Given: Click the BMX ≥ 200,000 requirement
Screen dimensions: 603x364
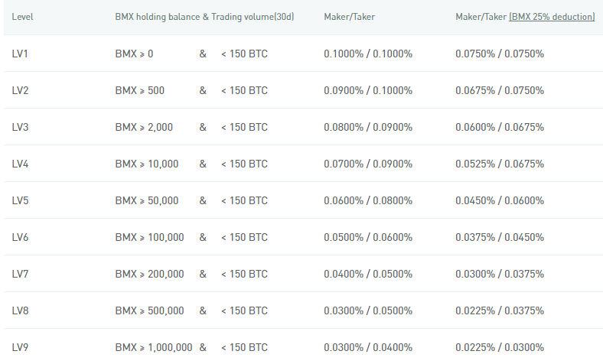Looking at the screenshot, I should click(x=149, y=274).
